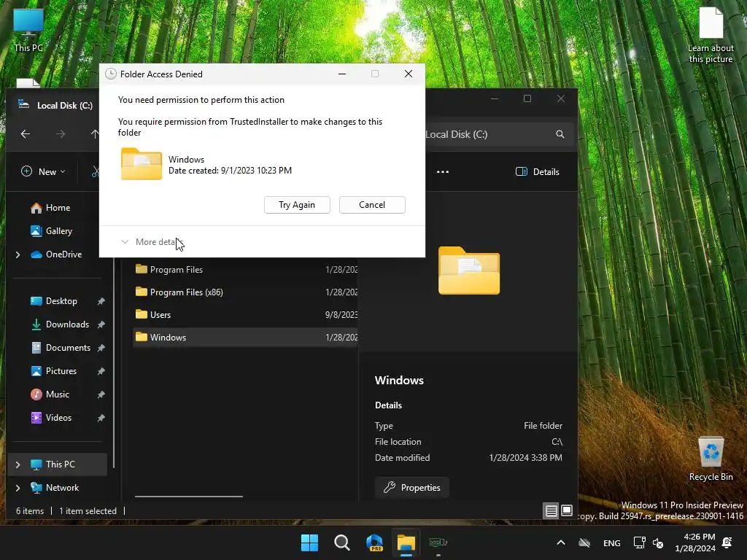The height and width of the screenshot is (560, 747).
Task: Click the search icon in Explorer
Action: coord(560,134)
